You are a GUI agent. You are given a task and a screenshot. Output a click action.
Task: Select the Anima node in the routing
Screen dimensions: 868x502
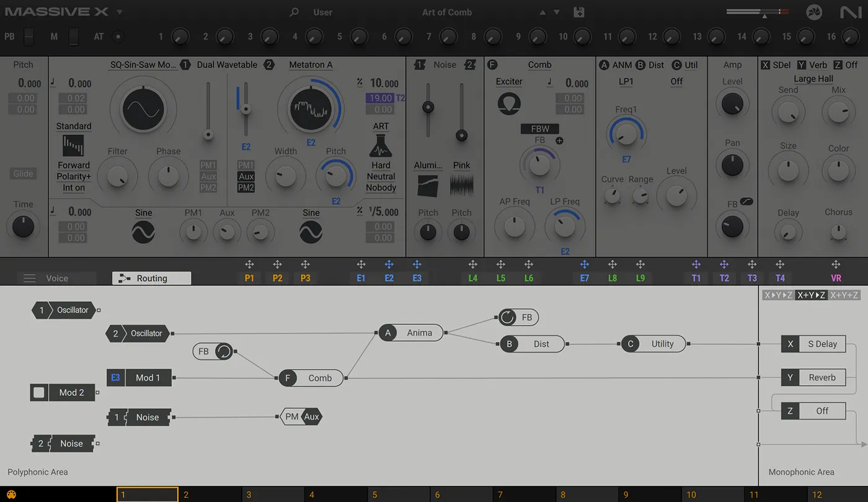pos(412,333)
